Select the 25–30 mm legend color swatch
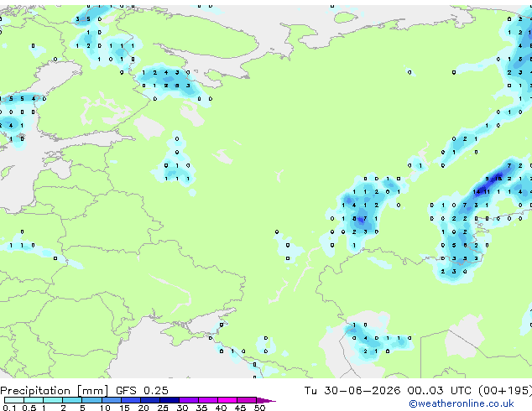532x411 pixels. (170, 400)
